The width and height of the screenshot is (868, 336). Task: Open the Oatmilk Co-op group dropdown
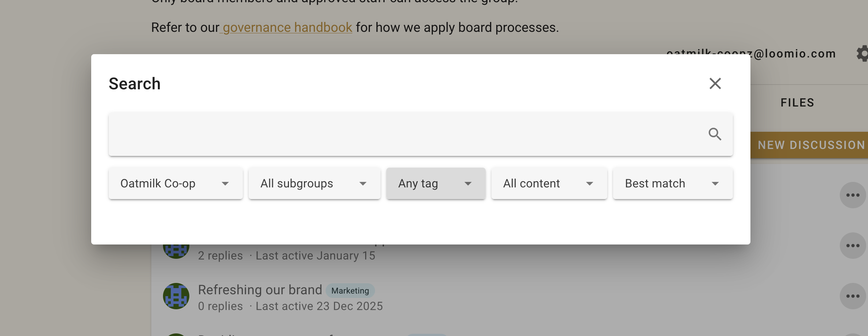pos(175,183)
